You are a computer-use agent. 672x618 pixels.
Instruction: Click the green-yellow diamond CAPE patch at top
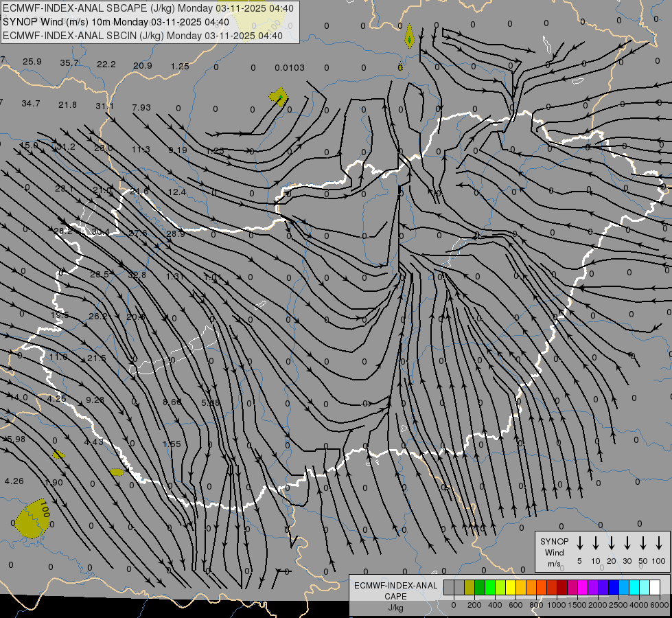[x=409, y=37]
